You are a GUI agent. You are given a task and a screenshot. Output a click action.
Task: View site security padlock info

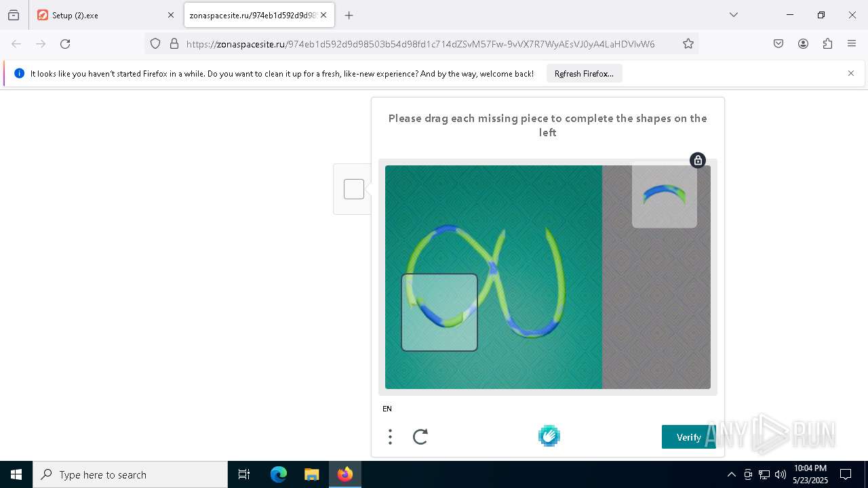(174, 44)
